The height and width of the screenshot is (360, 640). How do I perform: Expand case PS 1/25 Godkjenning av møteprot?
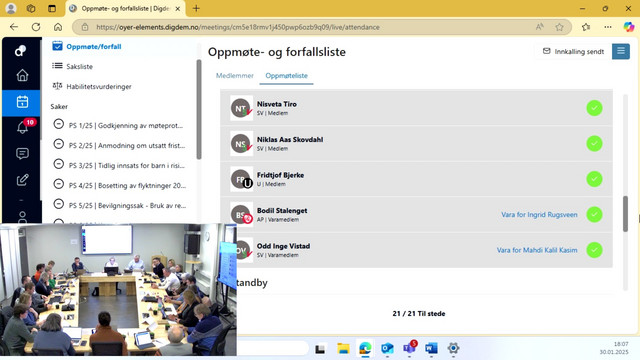(119, 125)
